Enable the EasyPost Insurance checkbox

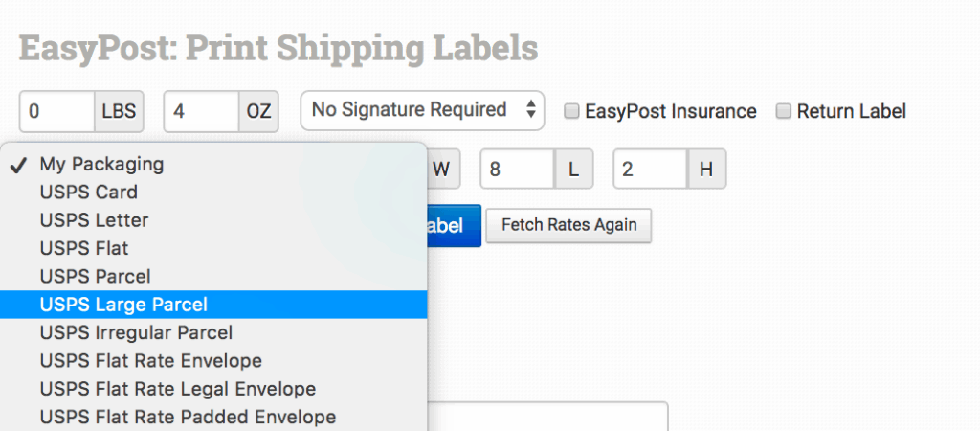pyautogui.click(x=571, y=111)
